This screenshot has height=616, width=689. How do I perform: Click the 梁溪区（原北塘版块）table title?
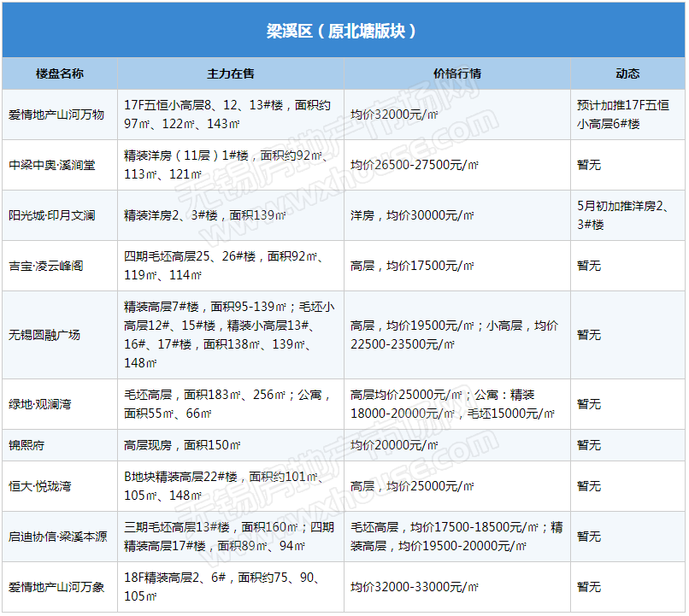[344, 32]
